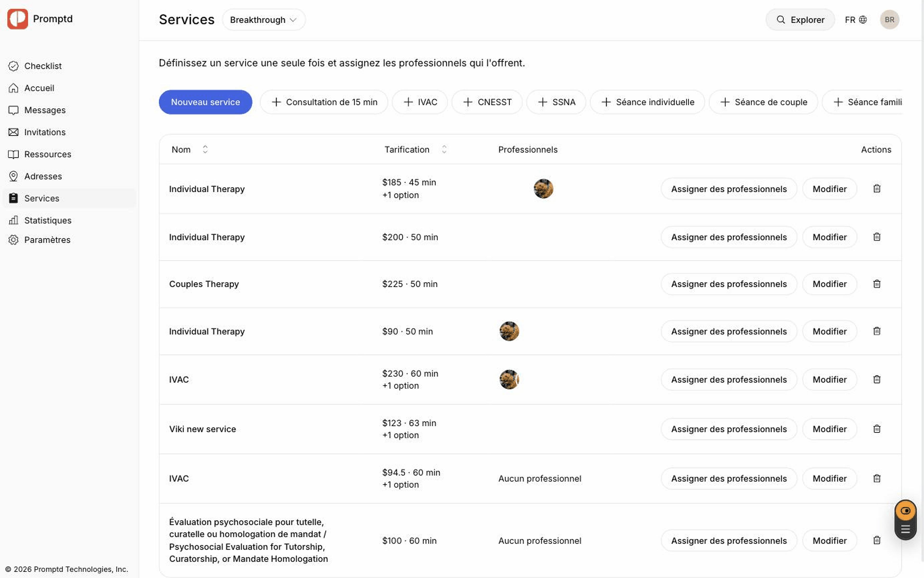Image resolution: width=924 pixels, height=578 pixels.
Task: Delete the $230 IVAC service
Action: (x=877, y=380)
